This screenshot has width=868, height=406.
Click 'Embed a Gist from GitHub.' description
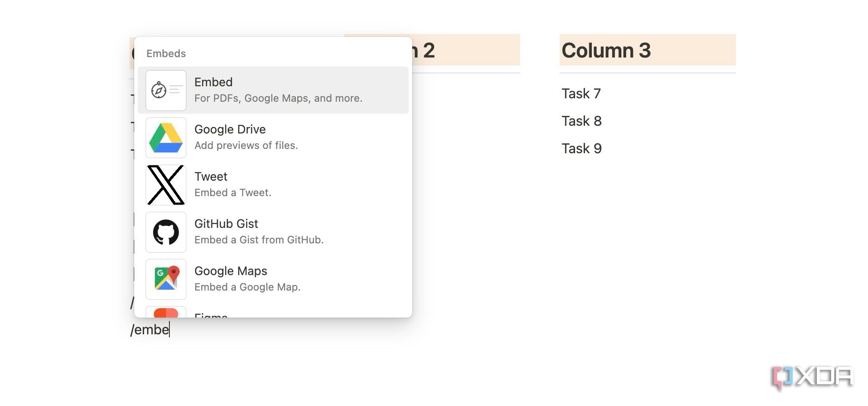point(259,240)
